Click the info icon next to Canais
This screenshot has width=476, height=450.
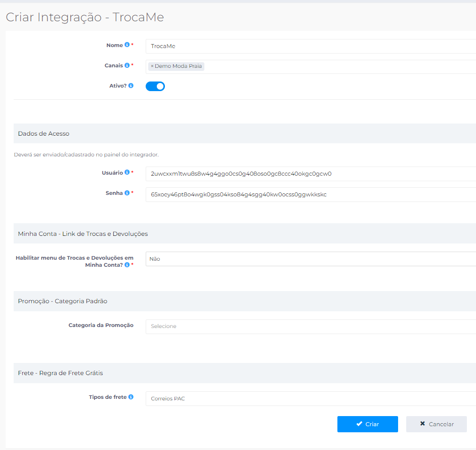click(127, 65)
